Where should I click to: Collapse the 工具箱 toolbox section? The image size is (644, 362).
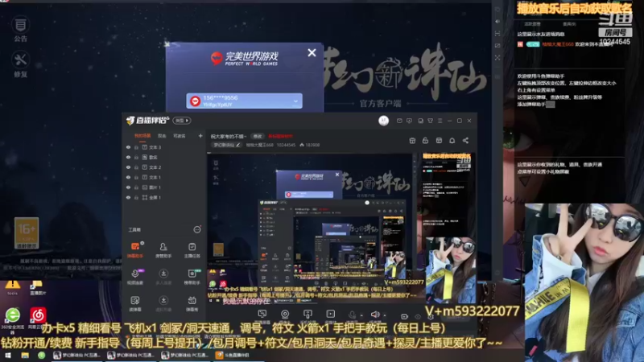pos(197,230)
